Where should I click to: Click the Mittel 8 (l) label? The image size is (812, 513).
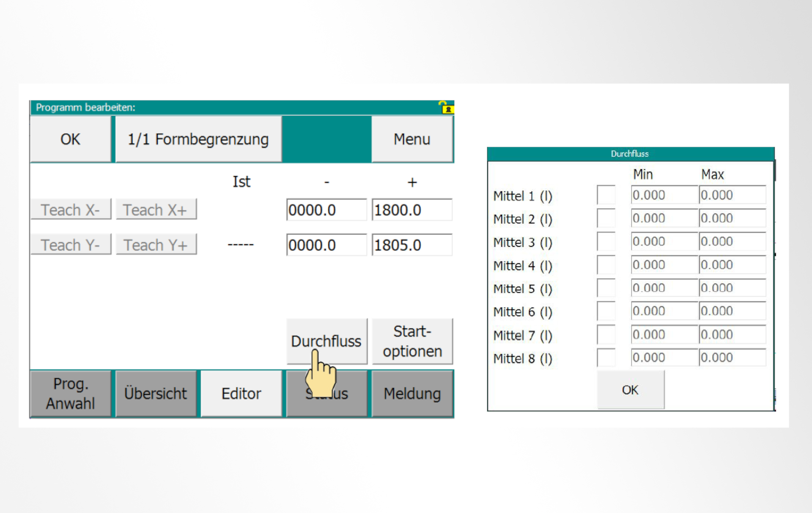pyautogui.click(x=523, y=359)
